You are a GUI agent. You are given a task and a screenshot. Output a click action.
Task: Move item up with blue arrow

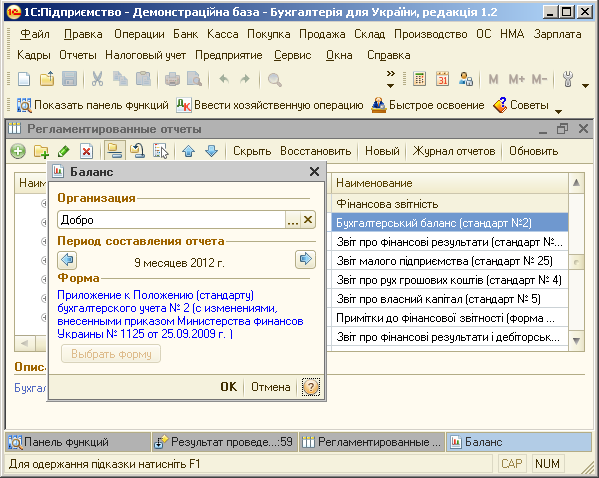coord(188,151)
